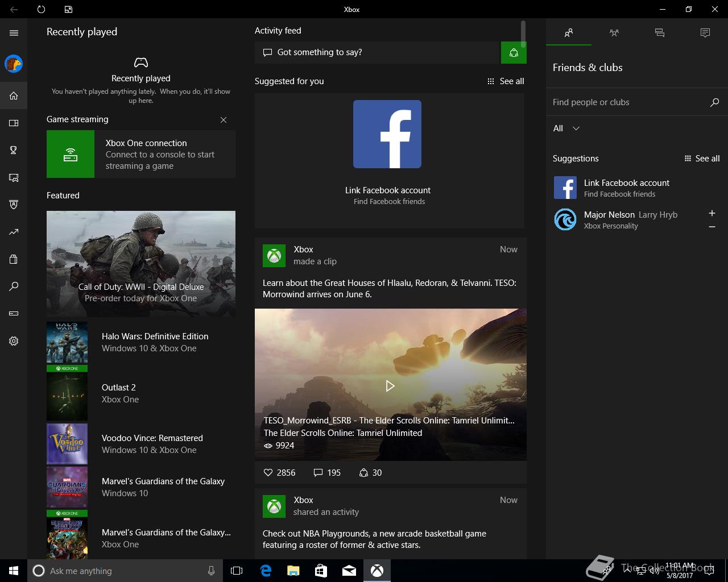This screenshot has height=582, width=728.
Task: Click the green share activity button
Action: 514,52
